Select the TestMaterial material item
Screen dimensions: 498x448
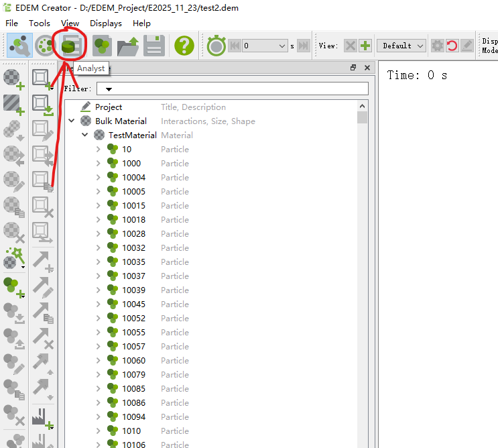coord(133,135)
